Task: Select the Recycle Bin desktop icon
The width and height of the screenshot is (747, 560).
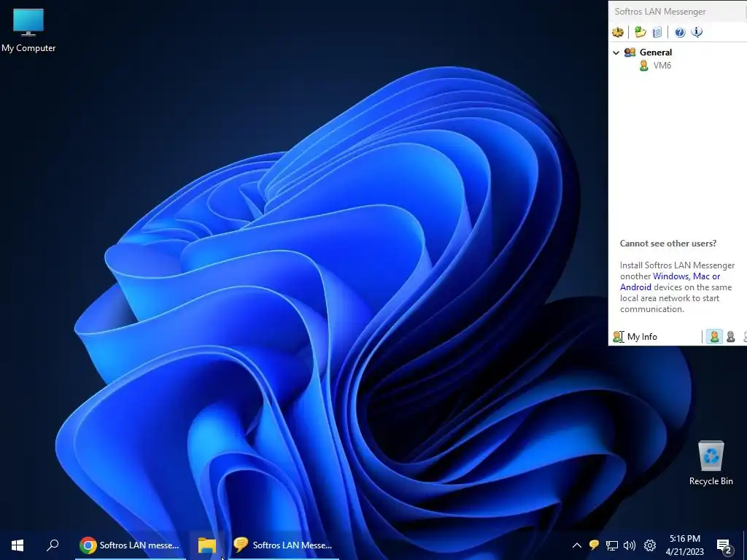Action: [711, 463]
